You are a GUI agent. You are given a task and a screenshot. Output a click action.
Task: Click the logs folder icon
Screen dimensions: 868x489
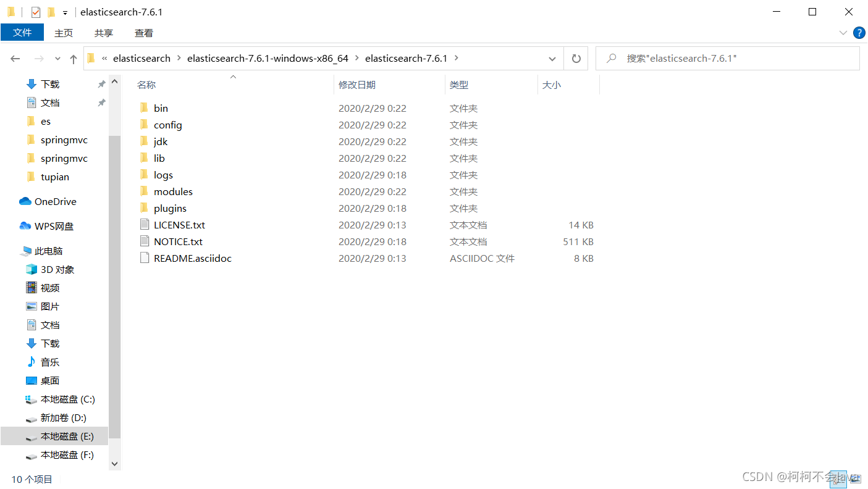(144, 175)
